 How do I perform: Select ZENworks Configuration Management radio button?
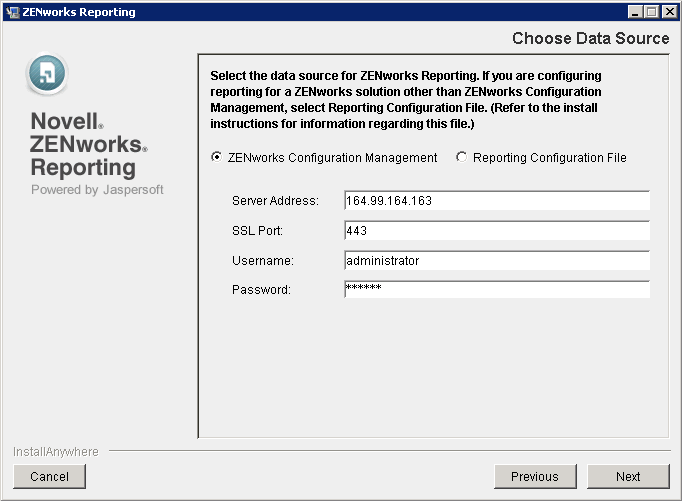216,157
